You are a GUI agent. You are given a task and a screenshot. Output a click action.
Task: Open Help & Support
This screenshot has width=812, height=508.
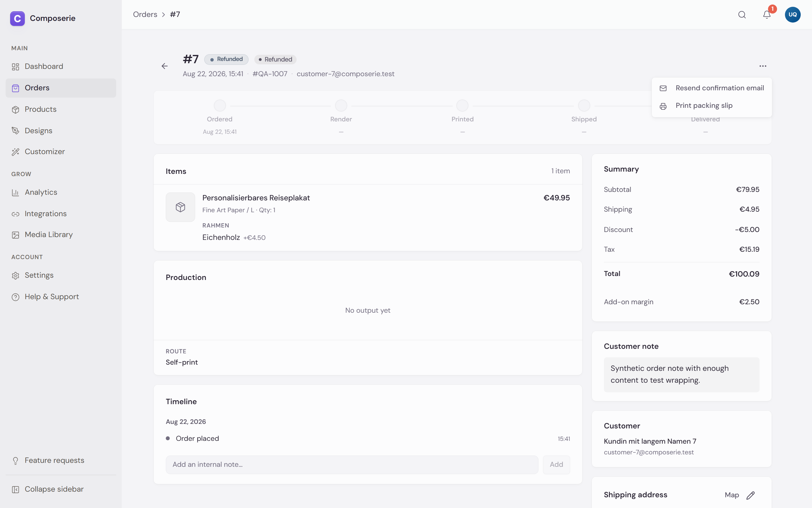click(61, 297)
